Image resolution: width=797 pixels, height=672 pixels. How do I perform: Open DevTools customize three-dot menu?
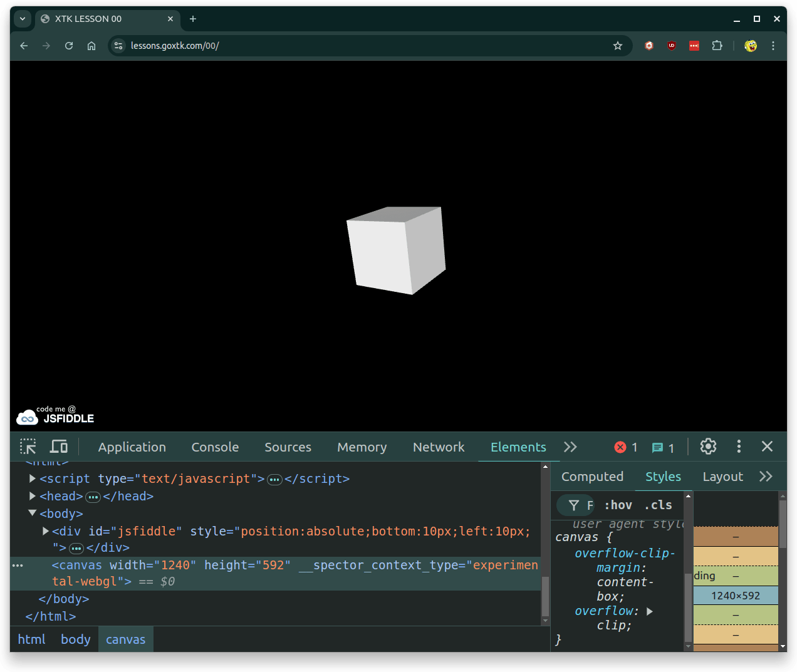click(x=739, y=447)
